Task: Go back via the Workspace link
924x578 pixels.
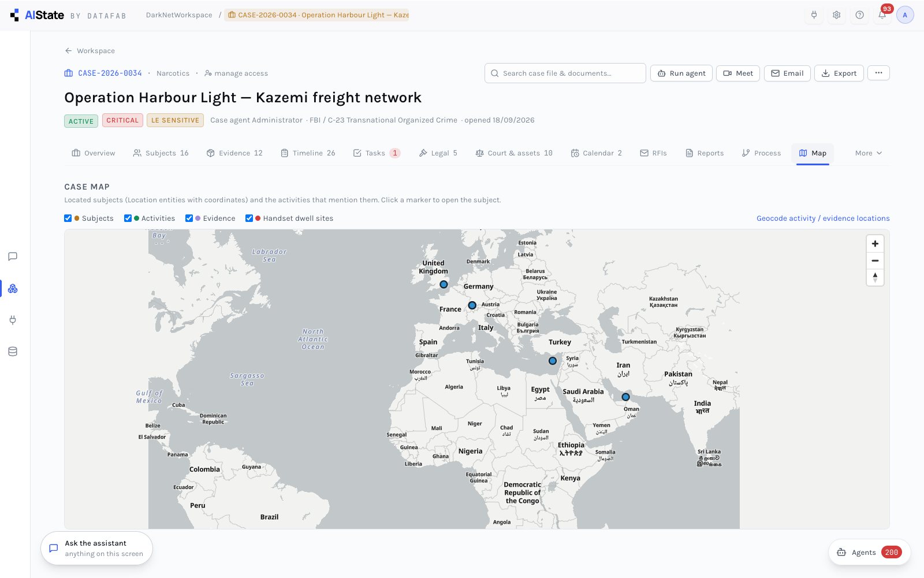Action: 90,51
